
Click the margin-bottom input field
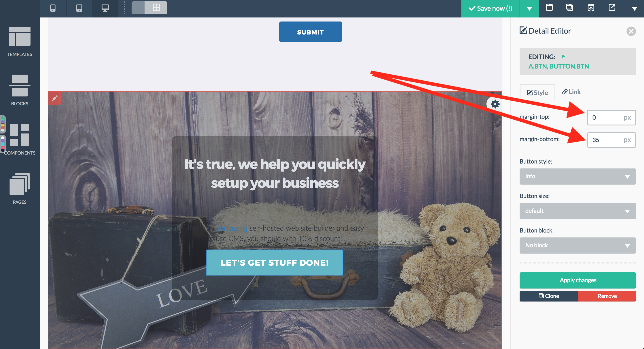pyautogui.click(x=611, y=140)
